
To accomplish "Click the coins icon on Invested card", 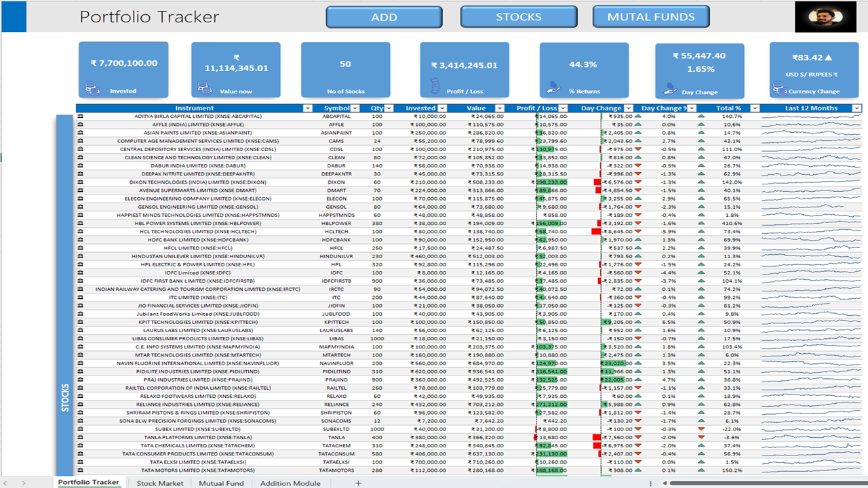I will pyautogui.click(x=92, y=88).
